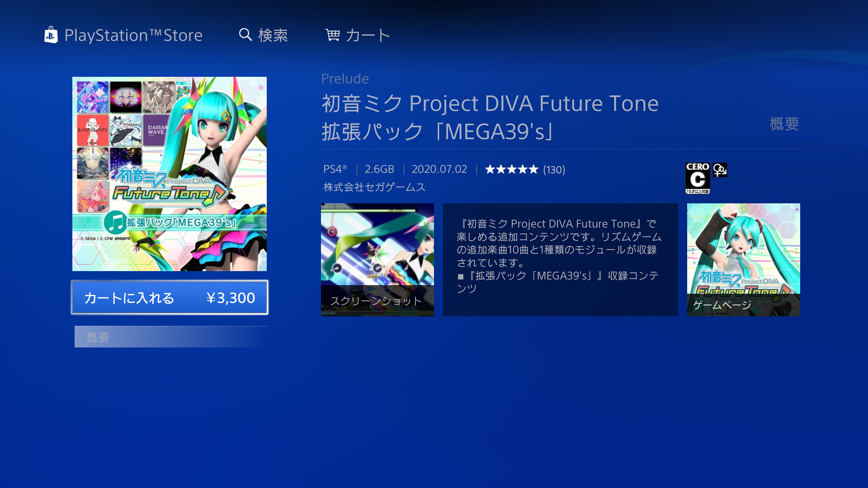Image resolution: width=868 pixels, height=488 pixels.
Task: Open the 検索 search menu item
Action: 273,35
